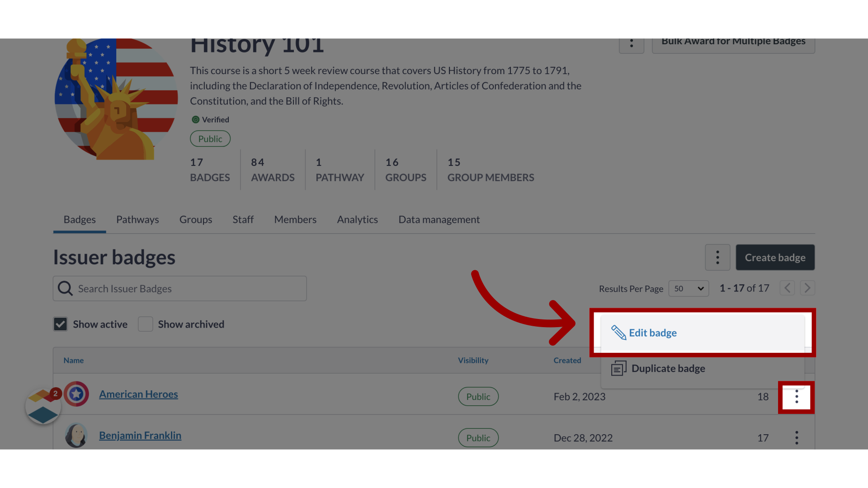Click the Edit badge pencil icon
Screen dimensions: 868x488
(619, 333)
